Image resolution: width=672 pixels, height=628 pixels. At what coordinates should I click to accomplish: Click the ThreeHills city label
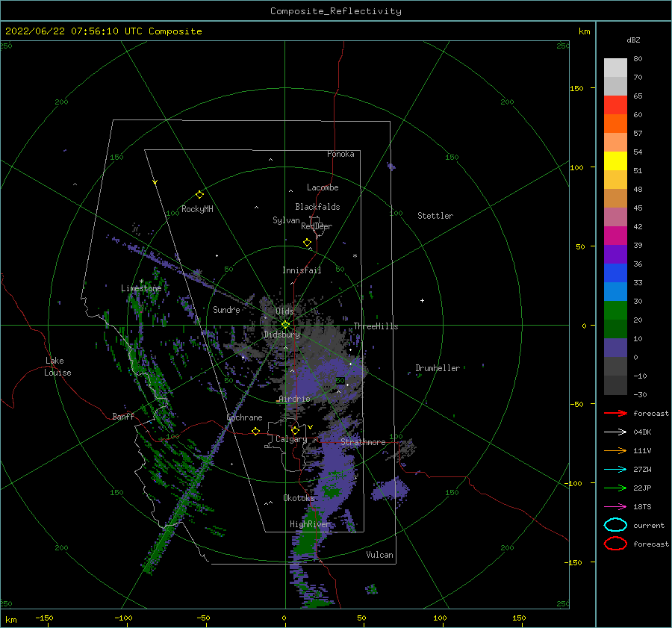point(376,326)
